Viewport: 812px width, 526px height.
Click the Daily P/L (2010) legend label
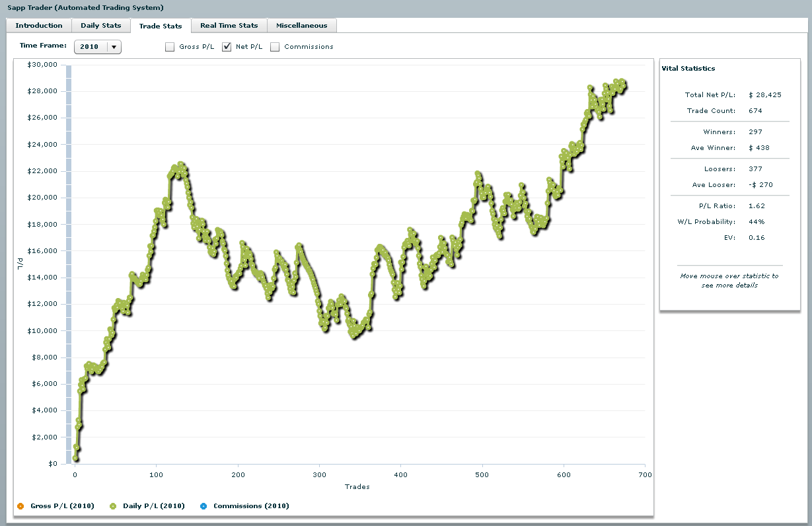[x=153, y=506]
